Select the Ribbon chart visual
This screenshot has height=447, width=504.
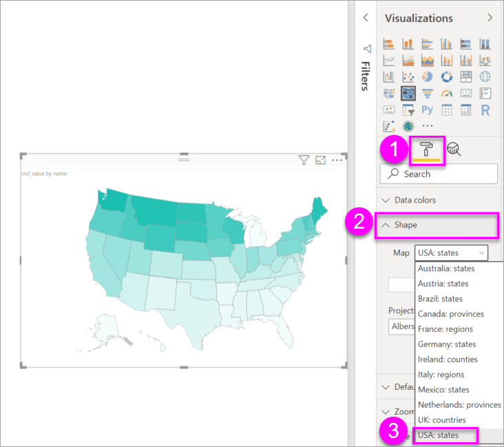click(485, 60)
